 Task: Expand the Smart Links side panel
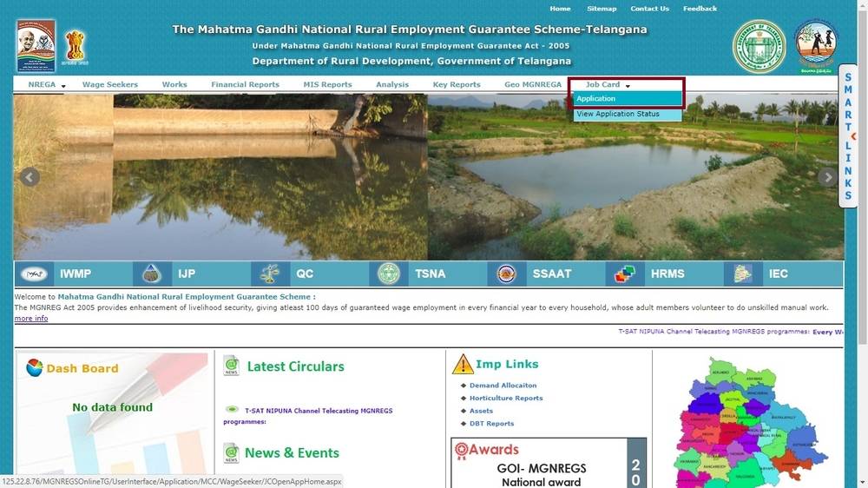coord(849,136)
